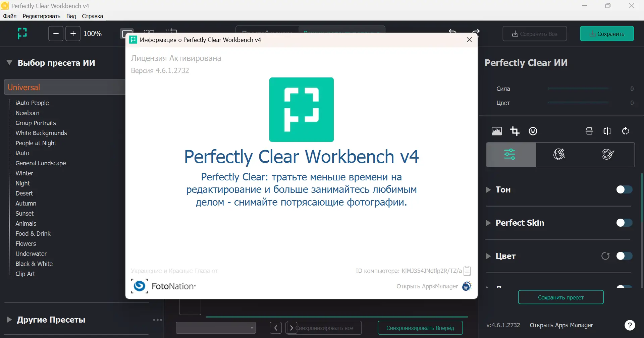Expand the Другие Пресеты section
The height and width of the screenshot is (338, 644).
point(8,319)
